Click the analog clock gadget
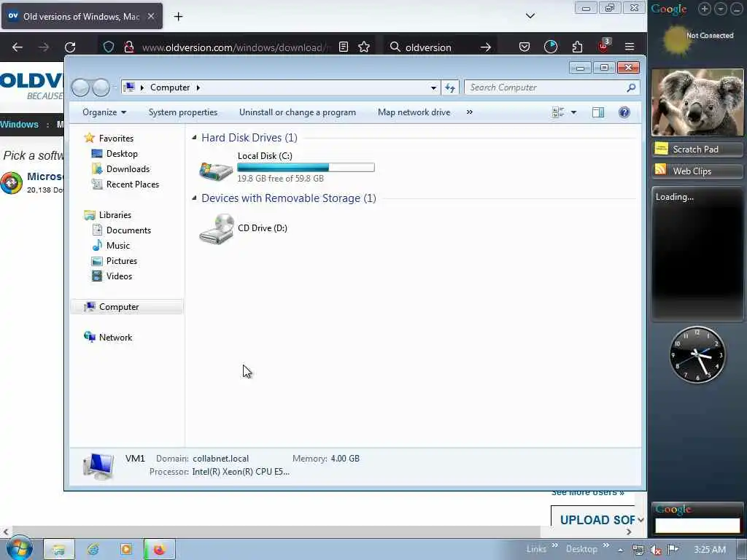Image resolution: width=747 pixels, height=560 pixels. (697, 355)
